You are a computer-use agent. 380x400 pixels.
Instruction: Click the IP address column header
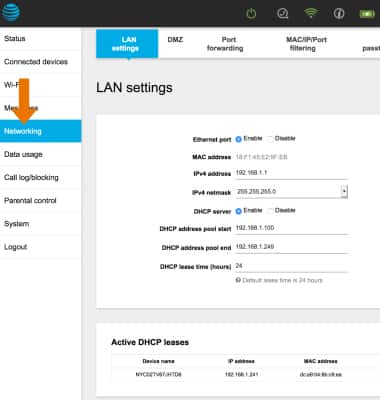(x=241, y=361)
